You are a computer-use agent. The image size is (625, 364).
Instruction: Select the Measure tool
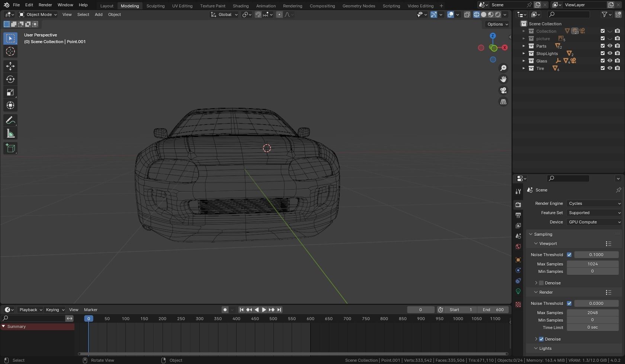click(10, 133)
